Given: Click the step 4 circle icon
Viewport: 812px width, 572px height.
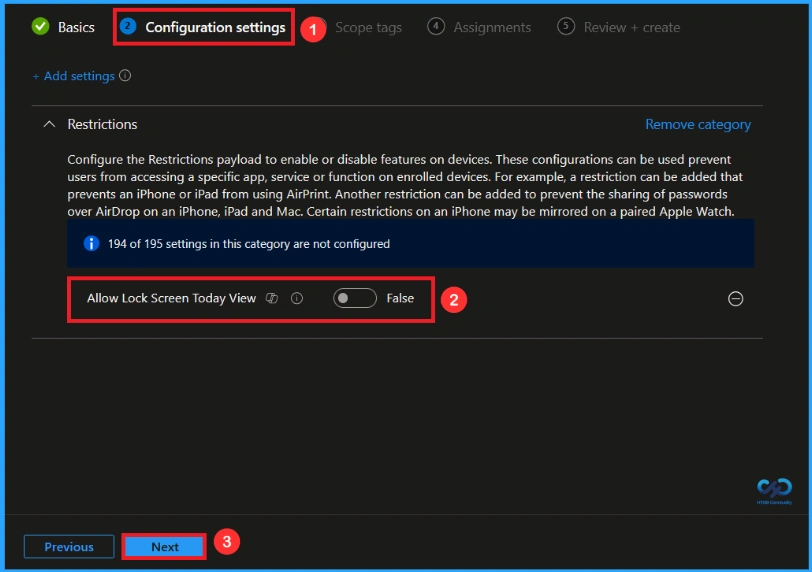Looking at the screenshot, I should 436,26.
